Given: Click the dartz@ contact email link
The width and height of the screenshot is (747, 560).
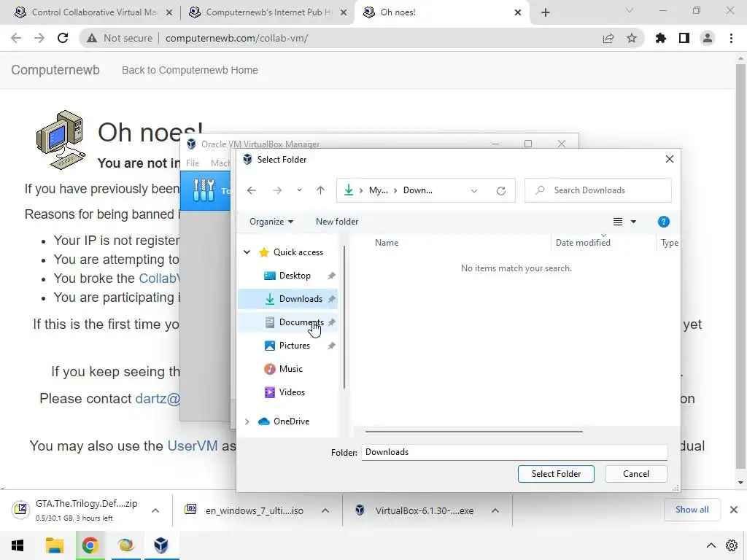Looking at the screenshot, I should click(158, 399).
